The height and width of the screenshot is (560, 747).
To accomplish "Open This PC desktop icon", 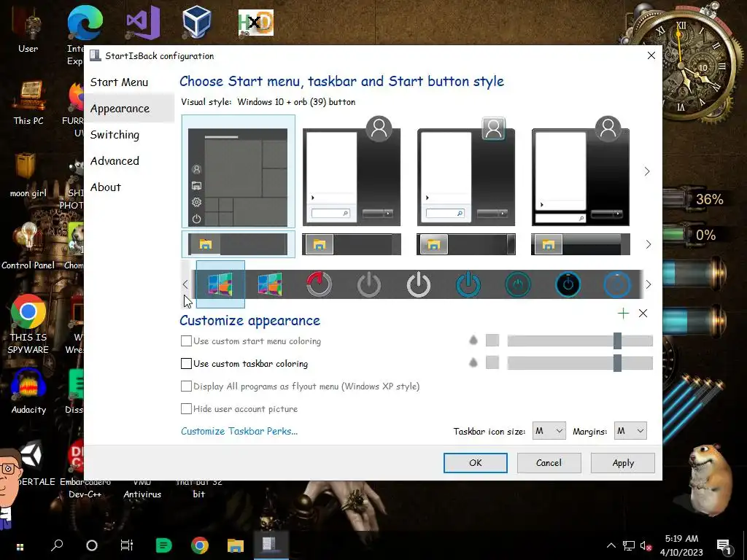I will click(28, 103).
